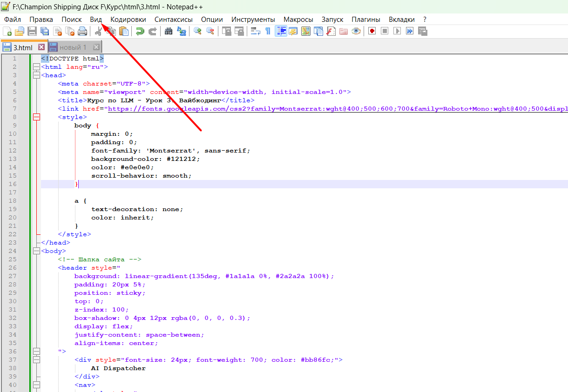The width and height of the screenshot is (568, 392).
Task: Collapse the fold marker at line 36
Action: pyautogui.click(x=37, y=352)
